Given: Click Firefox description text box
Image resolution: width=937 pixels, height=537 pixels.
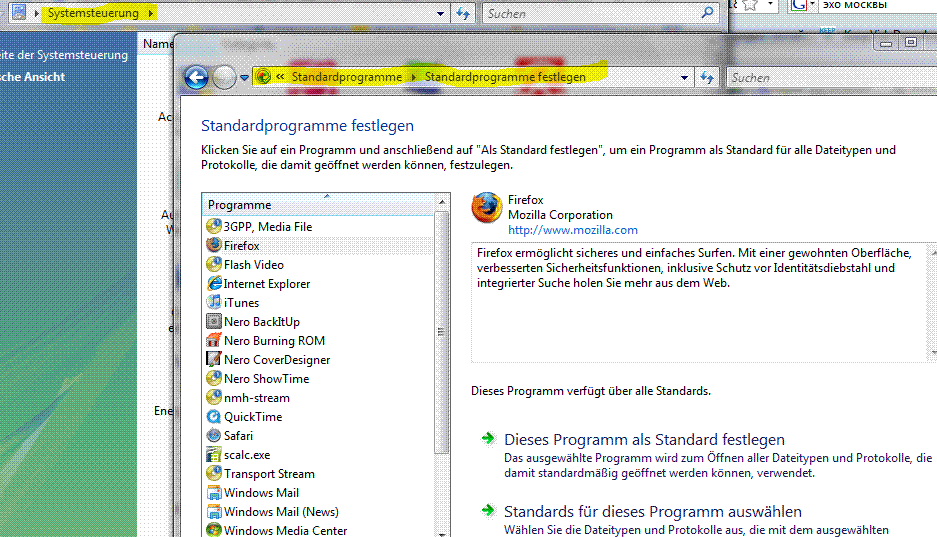Looking at the screenshot, I should pyautogui.click(x=704, y=302).
